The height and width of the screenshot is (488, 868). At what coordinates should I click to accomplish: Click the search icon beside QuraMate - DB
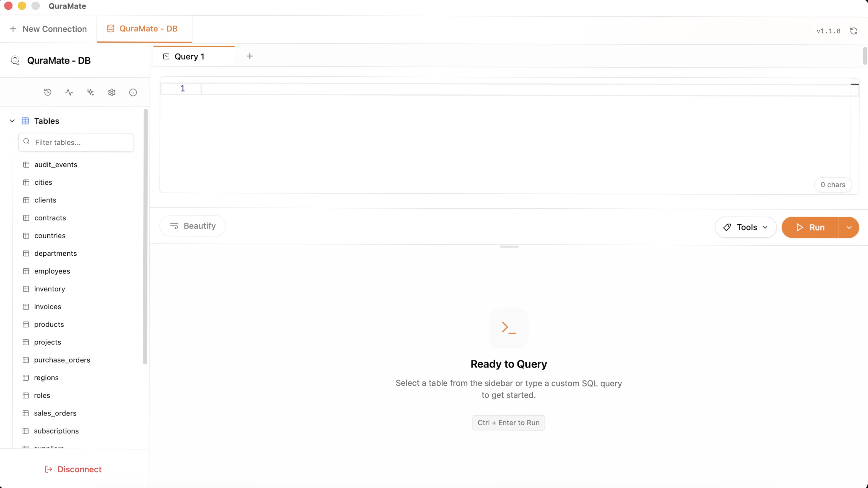pos(15,60)
